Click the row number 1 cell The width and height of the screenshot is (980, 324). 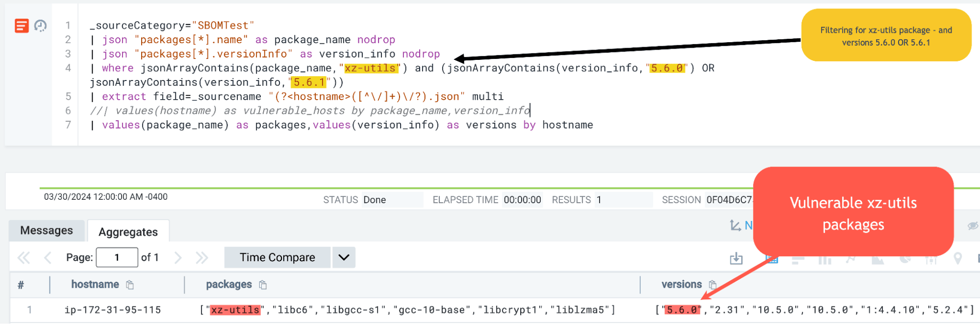29,310
